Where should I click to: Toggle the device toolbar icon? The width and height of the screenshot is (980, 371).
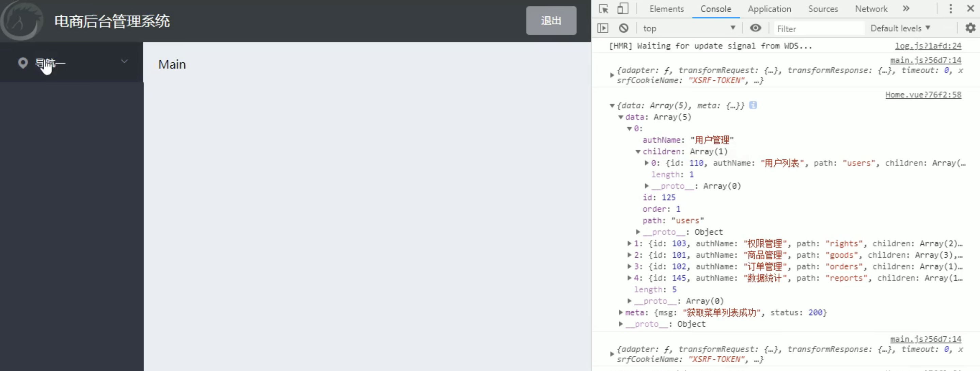coord(623,9)
